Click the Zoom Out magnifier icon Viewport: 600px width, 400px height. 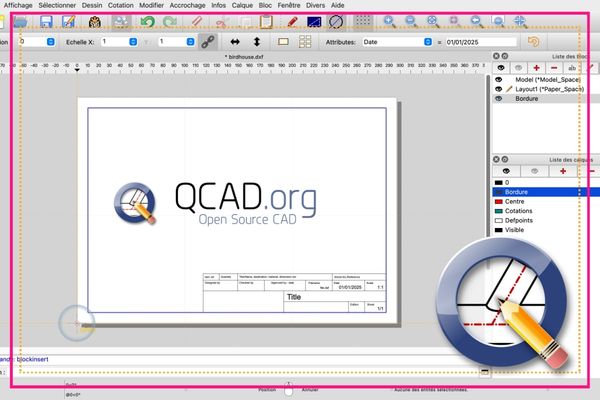tap(411, 21)
